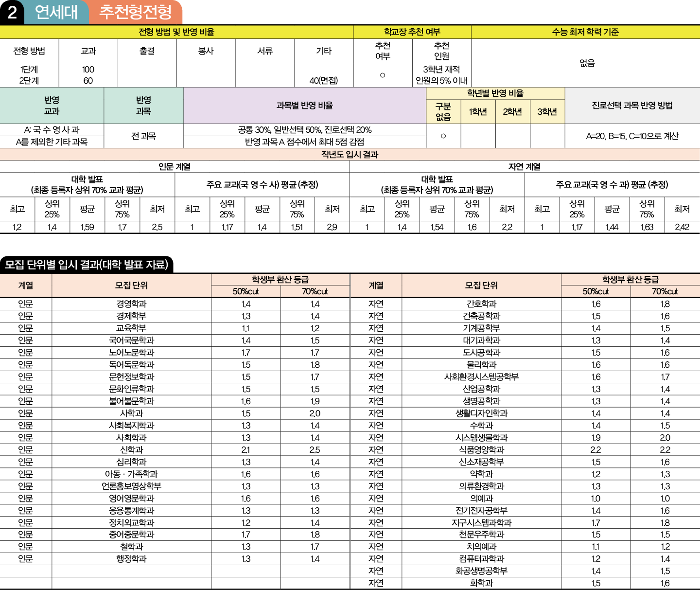Click the 언론홍보영상학부 row
Screen dimensions: 700x590
[x=175, y=486]
